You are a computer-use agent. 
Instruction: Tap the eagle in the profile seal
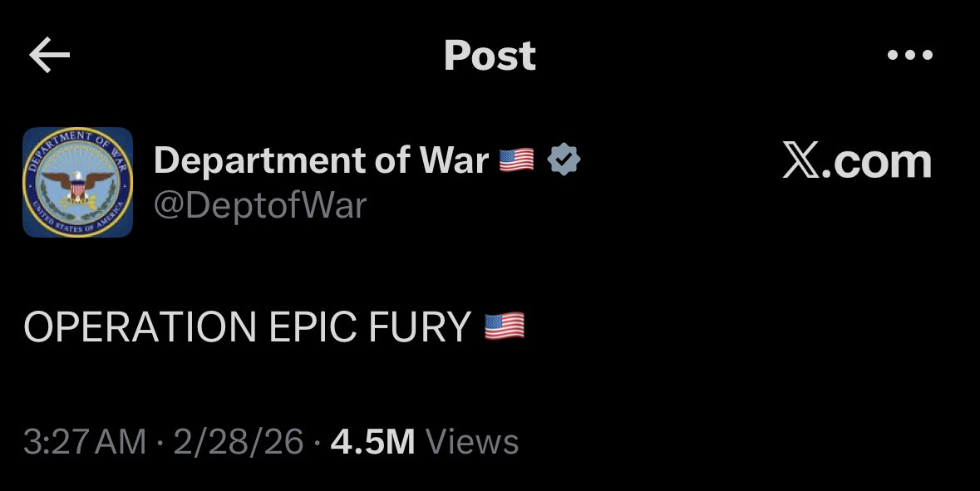pyautogui.click(x=77, y=183)
